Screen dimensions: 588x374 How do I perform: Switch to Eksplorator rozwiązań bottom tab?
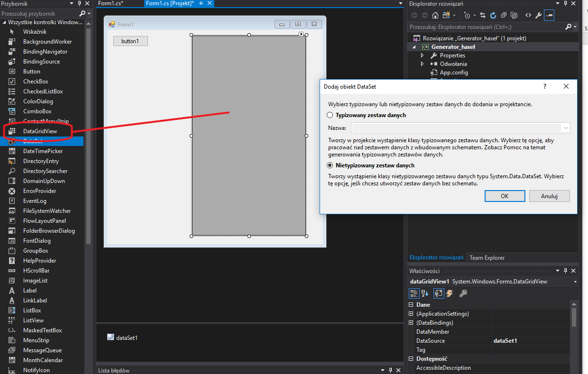pos(437,258)
